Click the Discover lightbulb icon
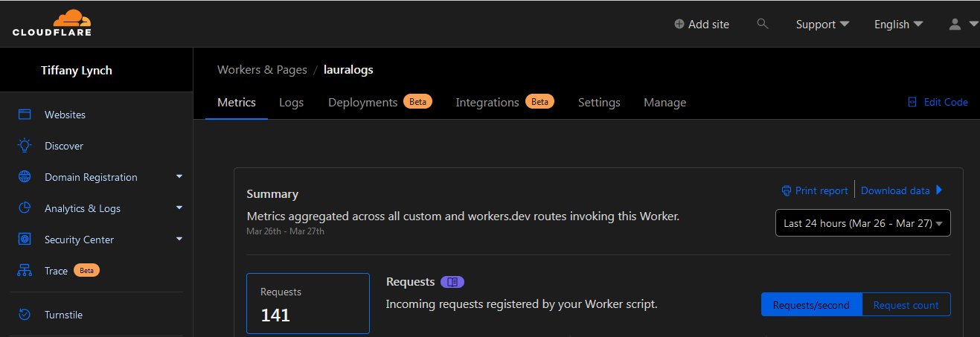 (25, 146)
